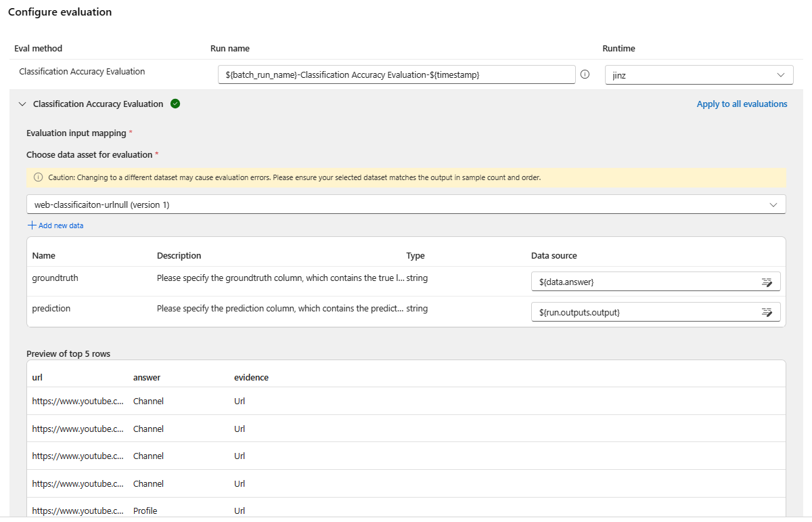The width and height of the screenshot is (812, 522).
Task: Click the evidence column header in preview
Action: click(251, 377)
